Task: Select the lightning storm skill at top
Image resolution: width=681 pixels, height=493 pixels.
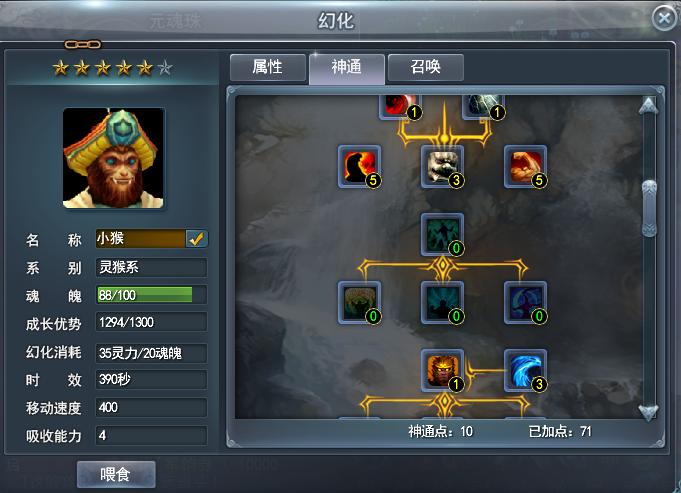Action: [483, 107]
